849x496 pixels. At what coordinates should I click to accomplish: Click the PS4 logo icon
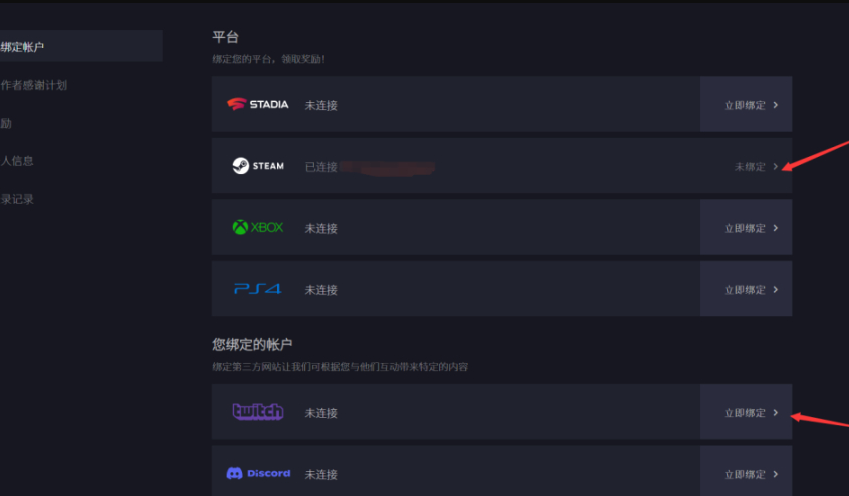point(258,289)
